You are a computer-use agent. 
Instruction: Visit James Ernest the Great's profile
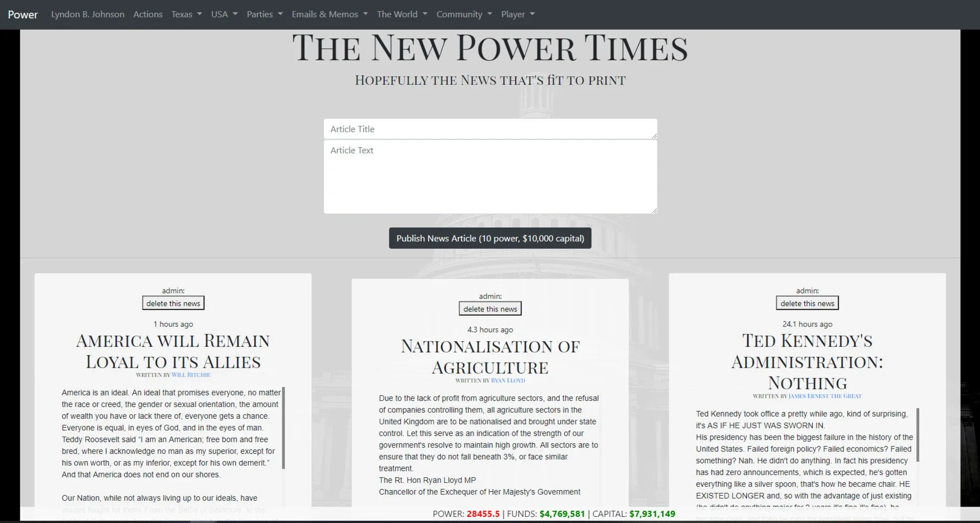825,396
